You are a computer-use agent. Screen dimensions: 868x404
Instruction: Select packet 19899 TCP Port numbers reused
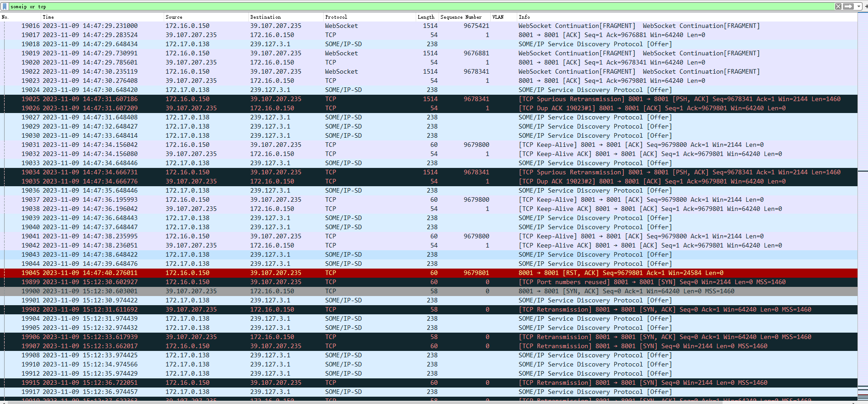(x=429, y=282)
